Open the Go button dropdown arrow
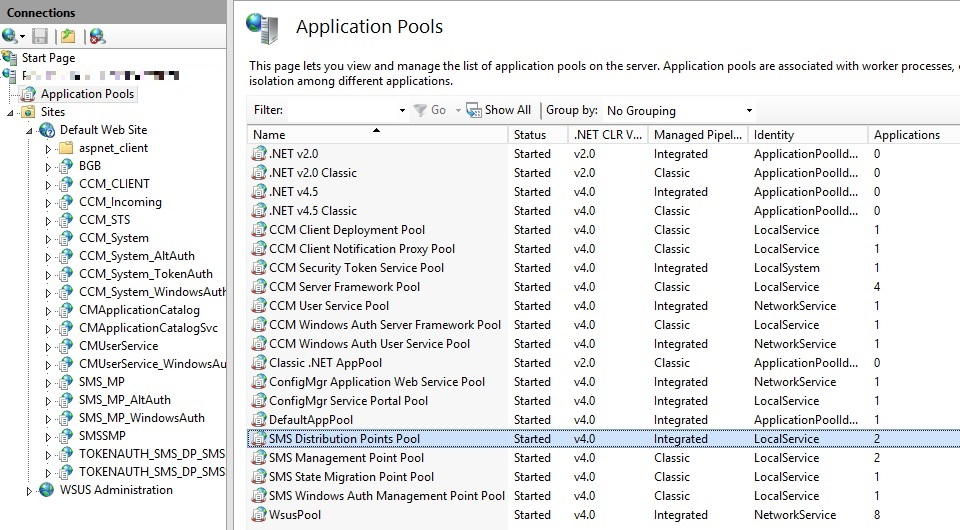Image resolution: width=960 pixels, height=530 pixels. pos(458,111)
